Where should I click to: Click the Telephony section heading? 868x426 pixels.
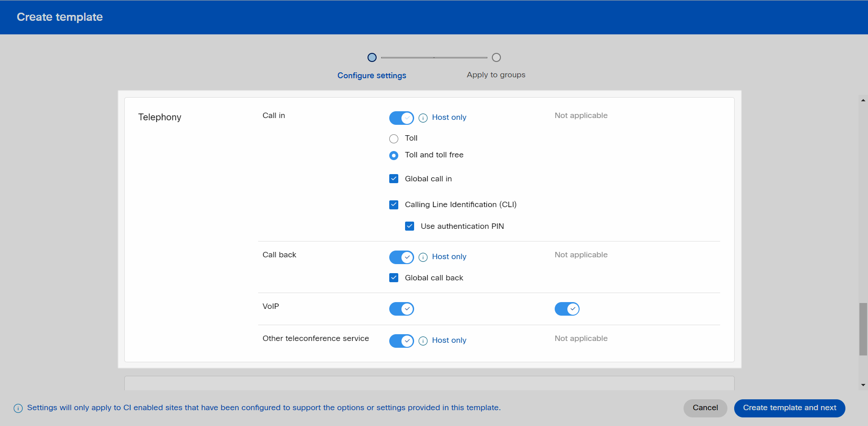(x=160, y=117)
